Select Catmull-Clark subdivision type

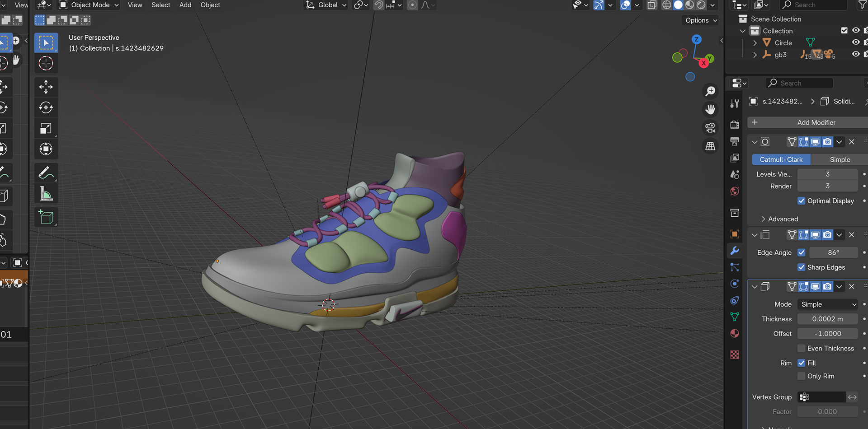tap(781, 160)
